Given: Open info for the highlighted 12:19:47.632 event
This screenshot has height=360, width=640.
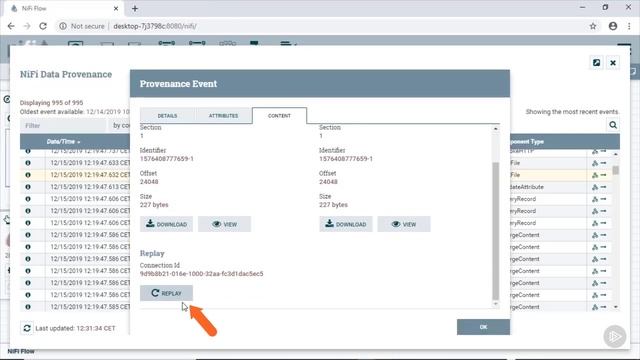Looking at the screenshot, I should (x=28, y=175).
